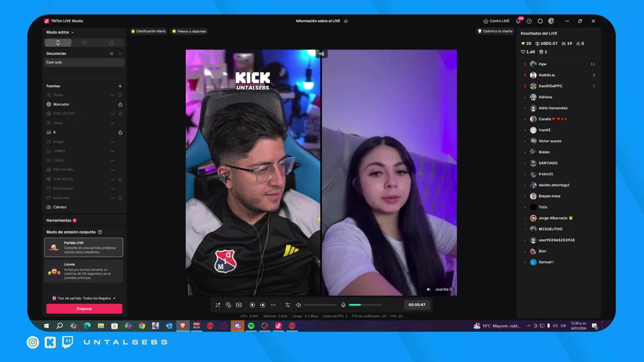Unlock the K source padlock

(120, 132)
